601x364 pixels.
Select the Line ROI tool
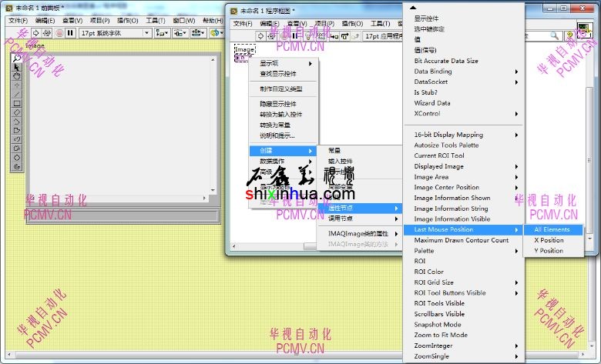[17, 94]
